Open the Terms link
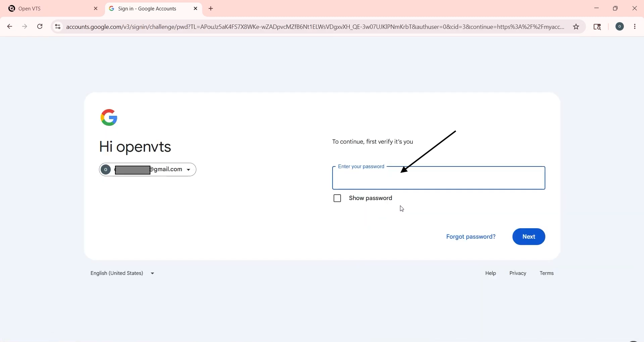Image resolution: width=644 pixels, height=342 pixels. click(547, 274)
